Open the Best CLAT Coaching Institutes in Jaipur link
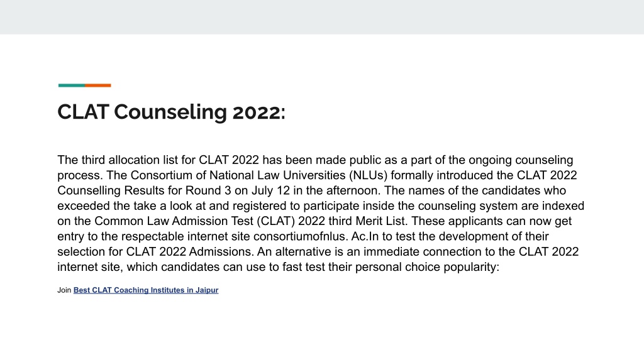 [146, 290]
